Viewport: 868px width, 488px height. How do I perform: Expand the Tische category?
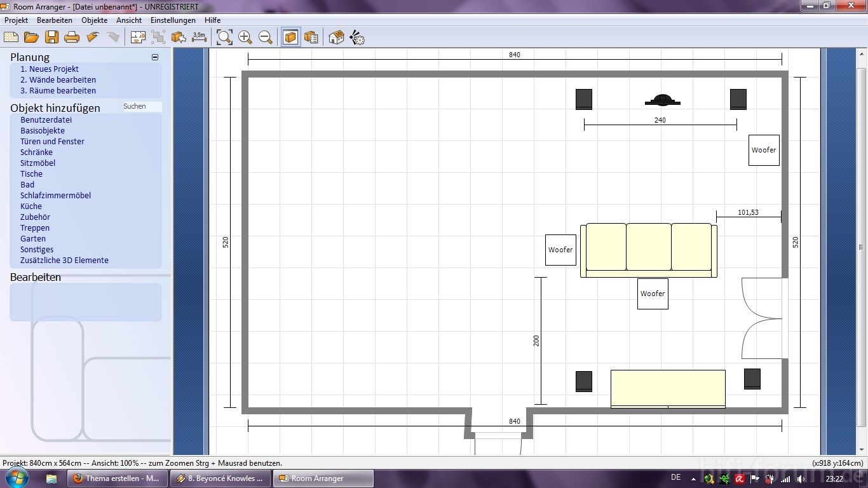[x=31, y=174]
